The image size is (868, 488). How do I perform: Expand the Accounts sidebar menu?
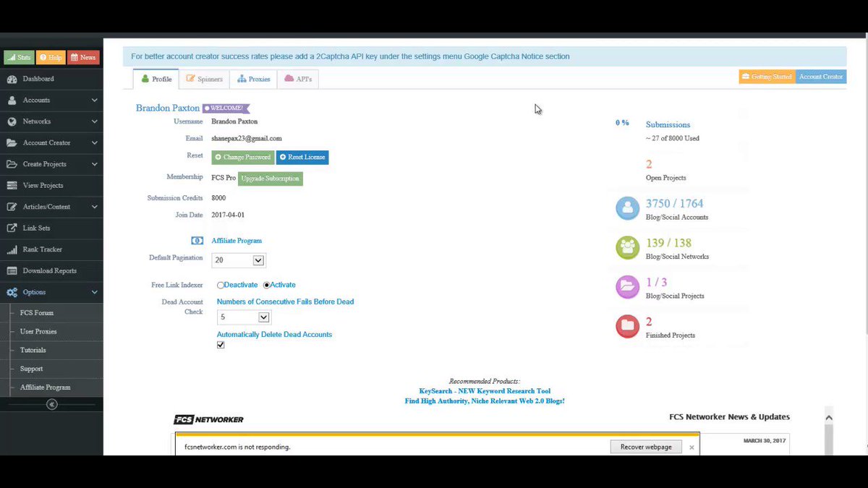[x=94, y=100]
